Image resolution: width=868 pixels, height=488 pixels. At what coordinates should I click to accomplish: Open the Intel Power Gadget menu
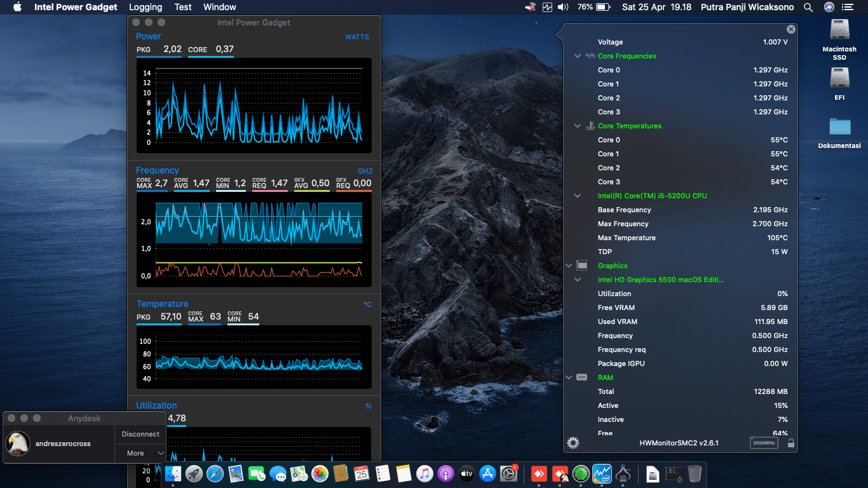[x=76, y=7]
